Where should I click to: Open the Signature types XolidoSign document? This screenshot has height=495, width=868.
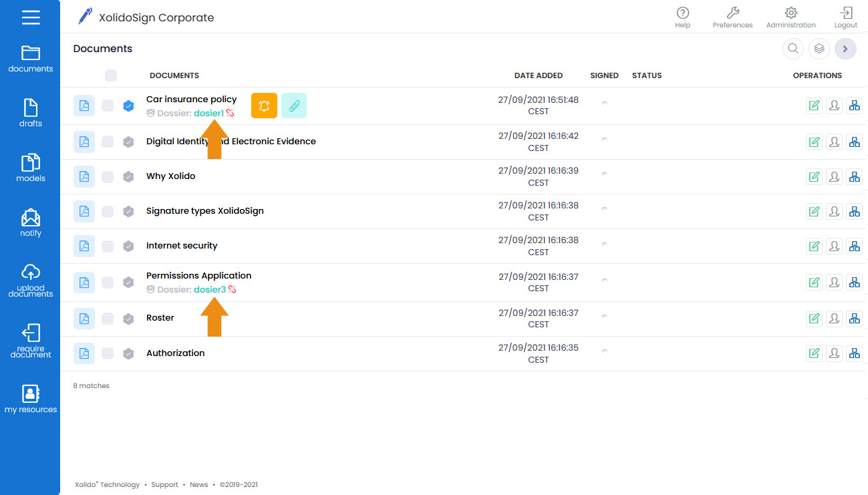pyautogui.click(x=205, y=211)
